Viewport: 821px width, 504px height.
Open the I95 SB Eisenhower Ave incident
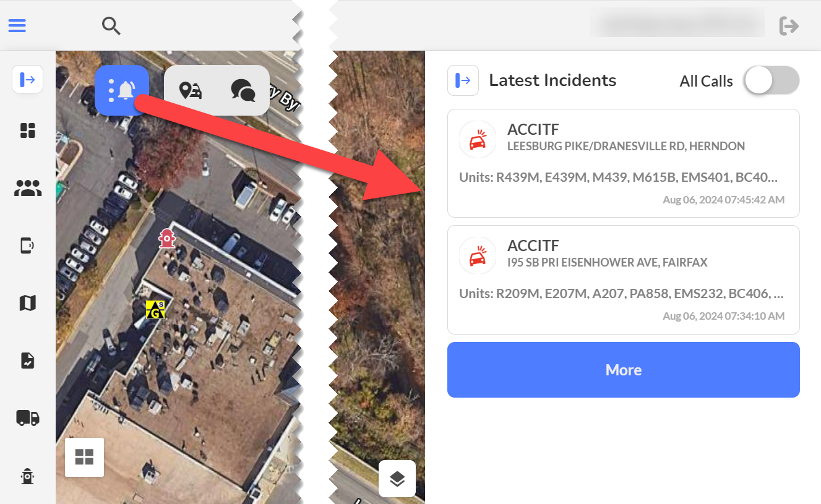[624, 280]
